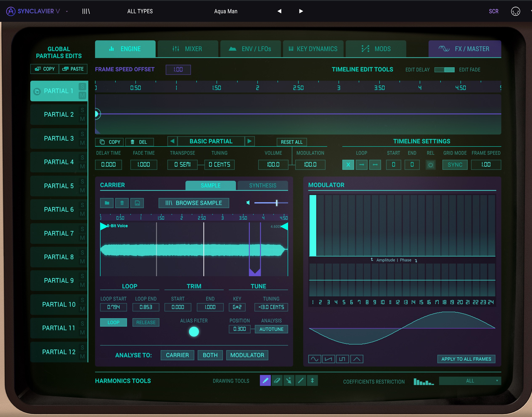The image size is (532, 417).
Task: Solo Partial 2 with its S button
Action: [x=82, y=110]
